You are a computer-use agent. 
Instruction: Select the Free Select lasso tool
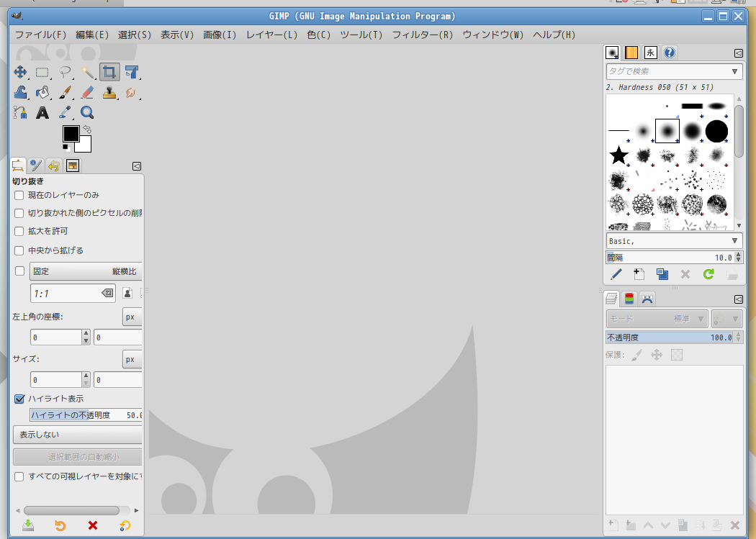point(65,72)
